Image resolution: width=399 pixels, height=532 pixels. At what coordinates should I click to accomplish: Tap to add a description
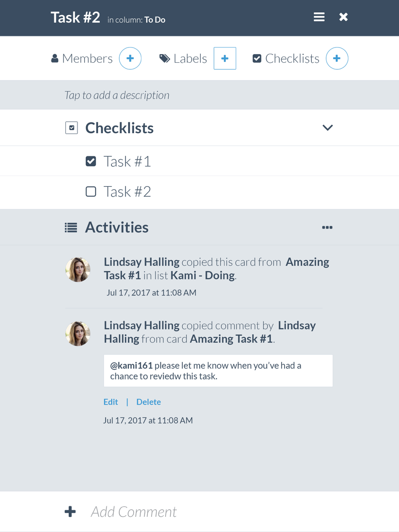(117, 95)
